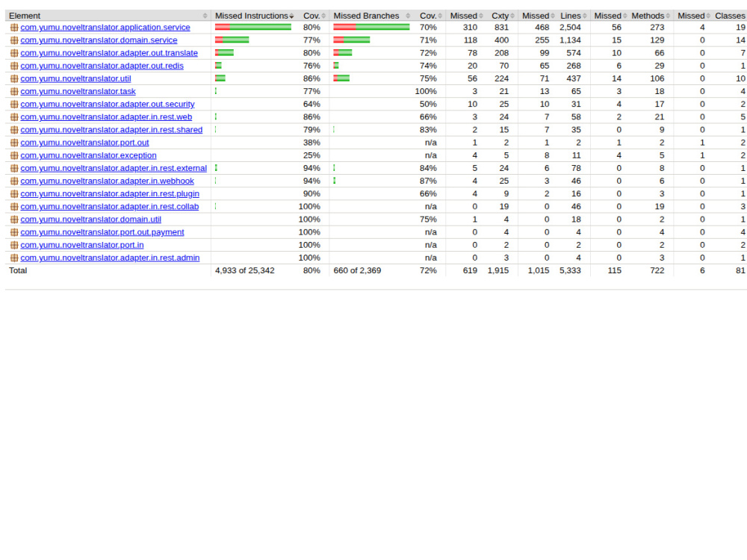Sort by Missed complexity column header

point(466,16)
